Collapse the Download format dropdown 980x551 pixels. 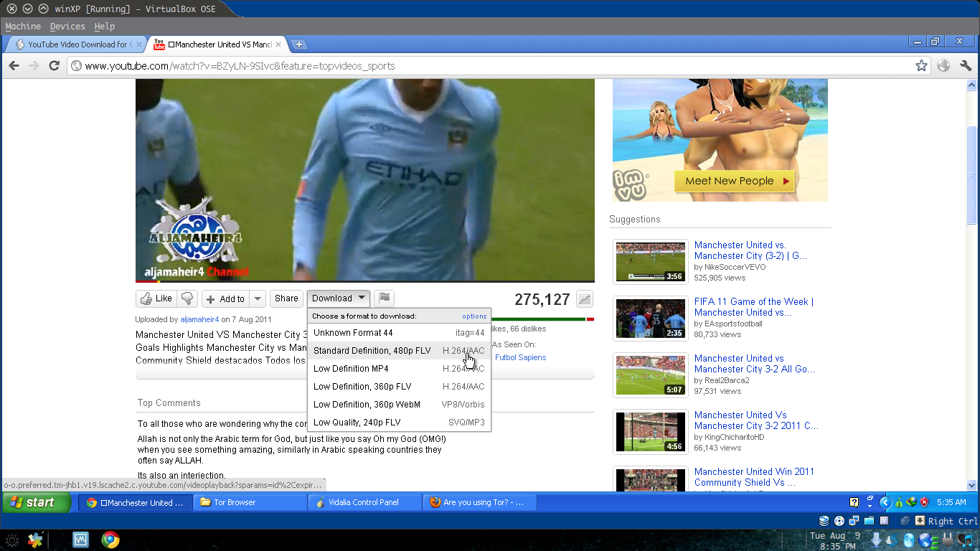point(339,298)
